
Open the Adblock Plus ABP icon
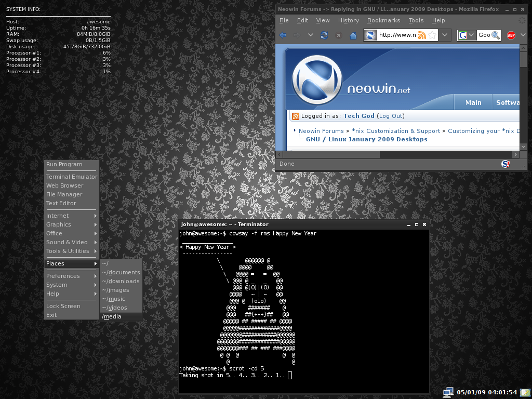(x=511, y=35)
